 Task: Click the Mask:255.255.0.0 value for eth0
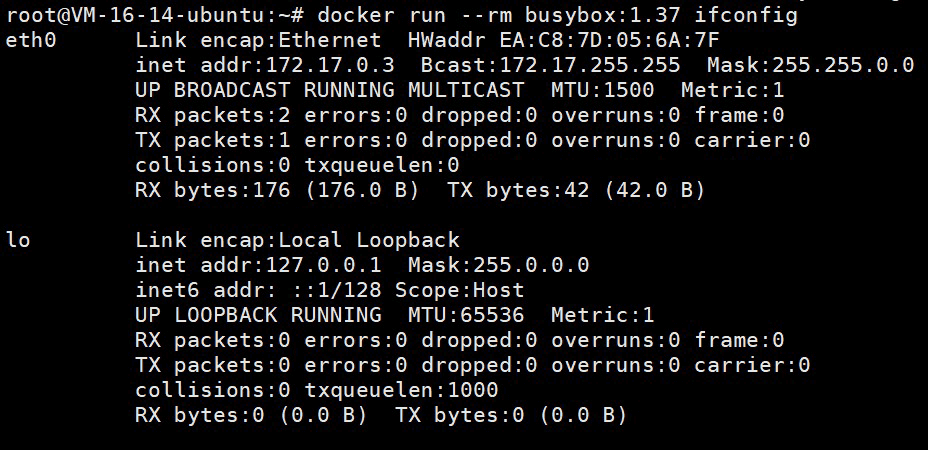pos(810,66)
